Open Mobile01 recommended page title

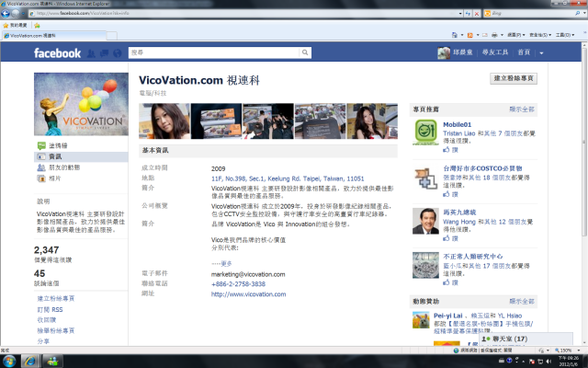click(458, 125)
